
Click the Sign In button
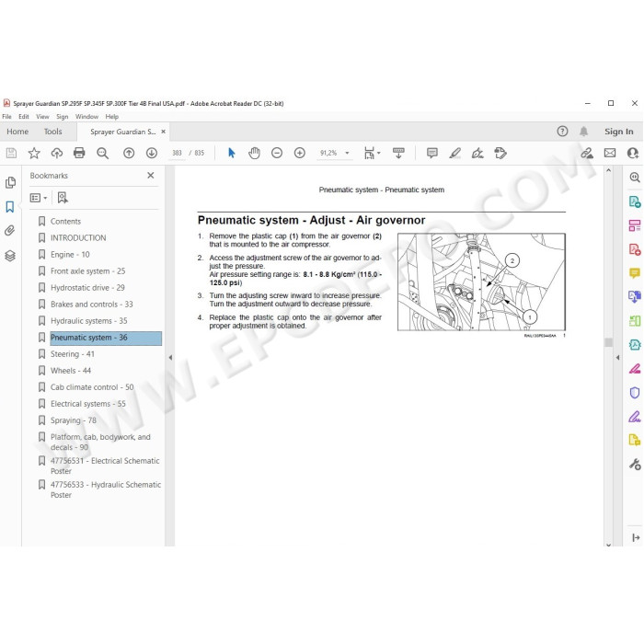click(618, 132)
